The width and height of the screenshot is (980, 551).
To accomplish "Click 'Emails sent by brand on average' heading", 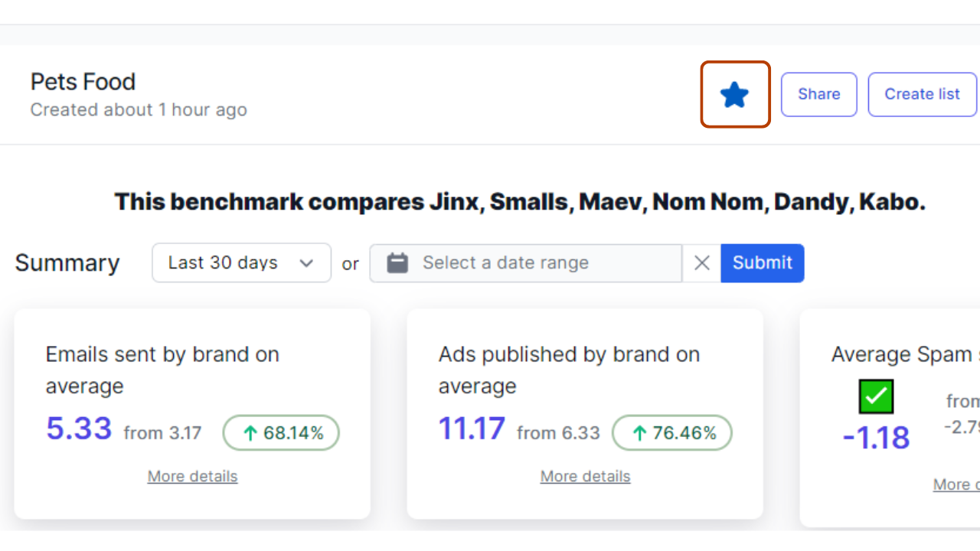I will pyautogui.click(x=162, y=370).
